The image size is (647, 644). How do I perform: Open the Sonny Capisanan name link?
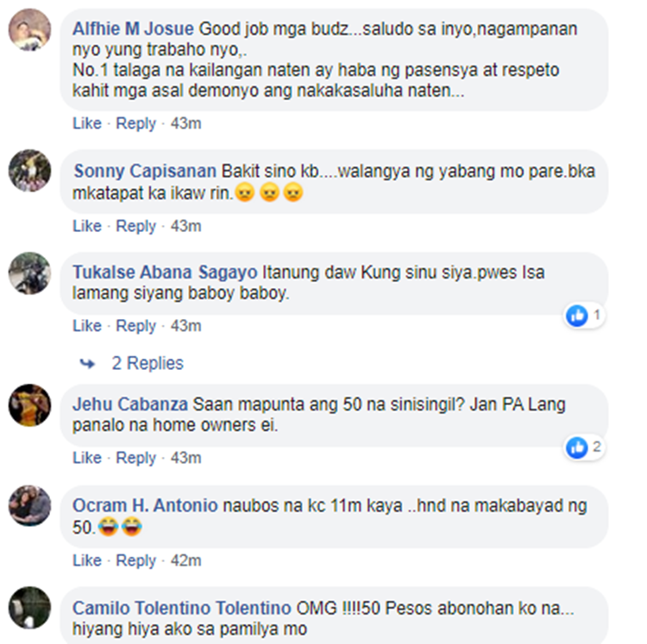click(145, 171)
